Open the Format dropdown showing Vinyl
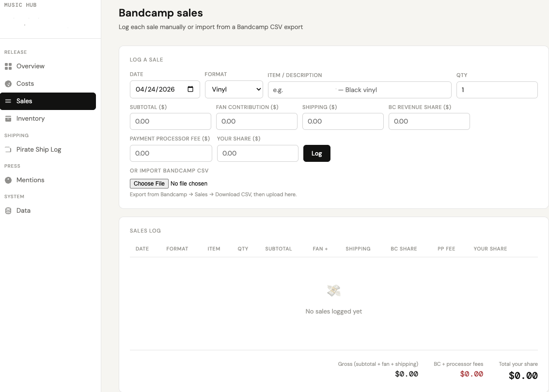549x392 pixels. [x=234, y=89]
